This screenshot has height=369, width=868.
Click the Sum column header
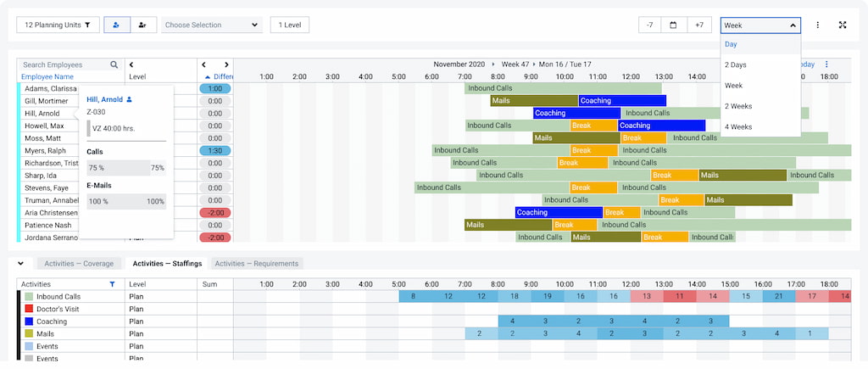210,284
